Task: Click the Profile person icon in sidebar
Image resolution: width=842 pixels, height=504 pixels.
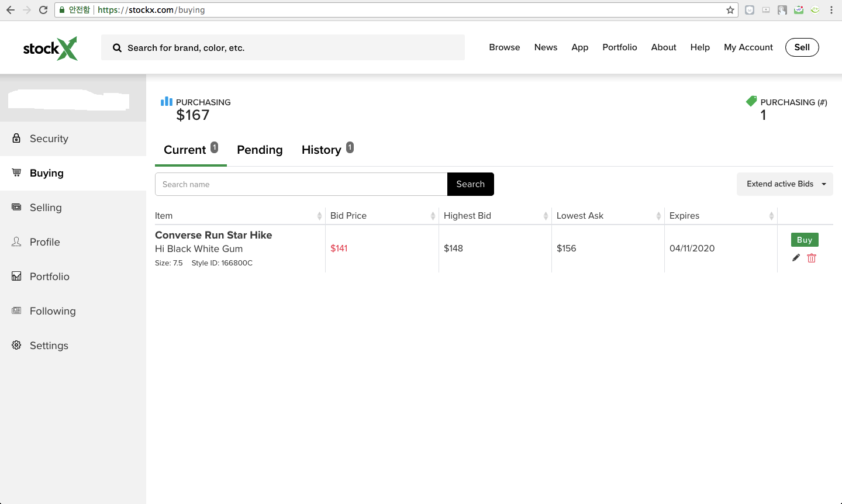Action: coord(16,241)
